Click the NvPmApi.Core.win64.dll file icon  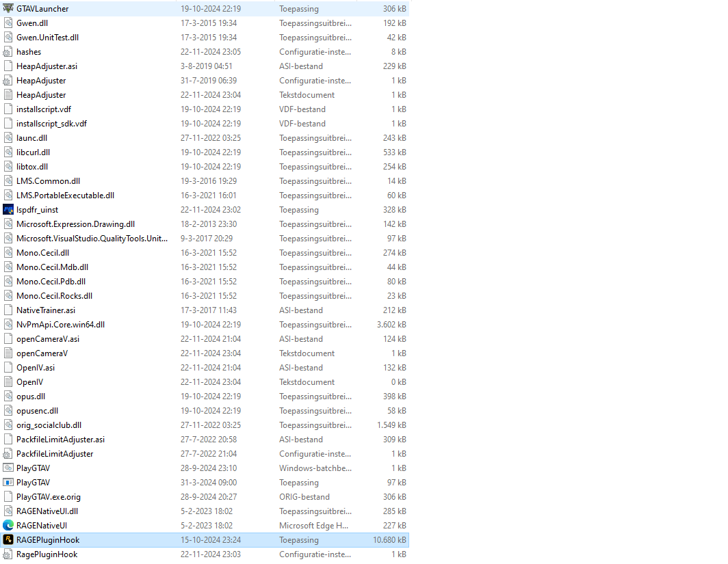[8, 324]
